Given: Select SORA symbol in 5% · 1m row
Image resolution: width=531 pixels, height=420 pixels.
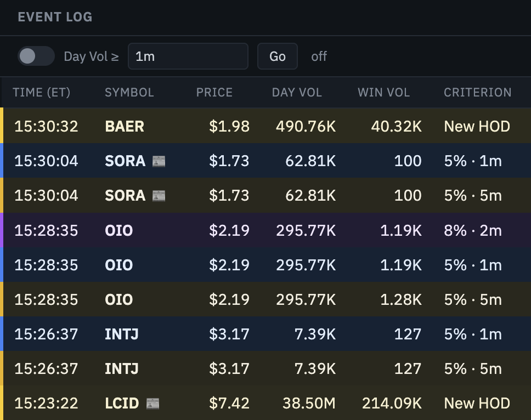Looking at the screenshot, I should pyautogui.click(x=125, y=161).
